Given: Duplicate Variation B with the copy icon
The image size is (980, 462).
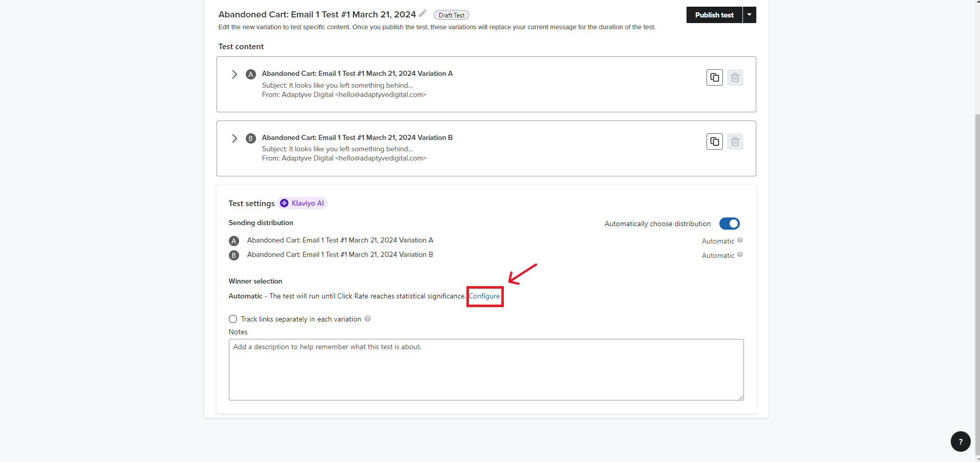Looking at the screenshot, I should click(x=714, y=142).
